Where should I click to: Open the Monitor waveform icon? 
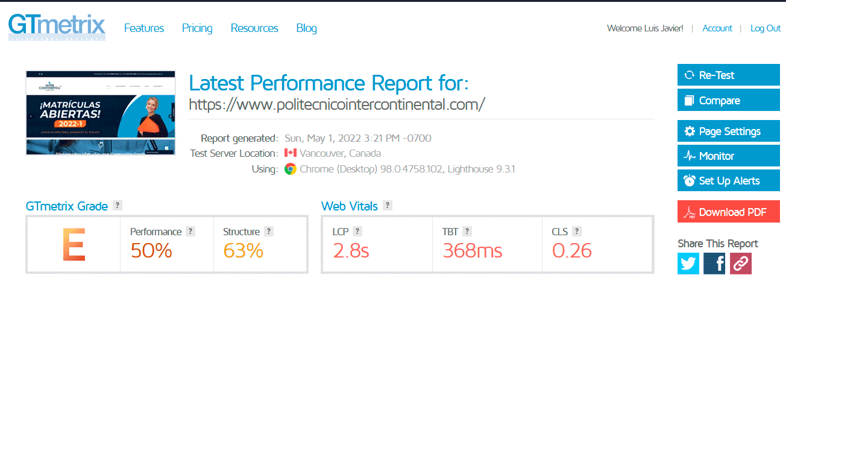pos(688,156)
